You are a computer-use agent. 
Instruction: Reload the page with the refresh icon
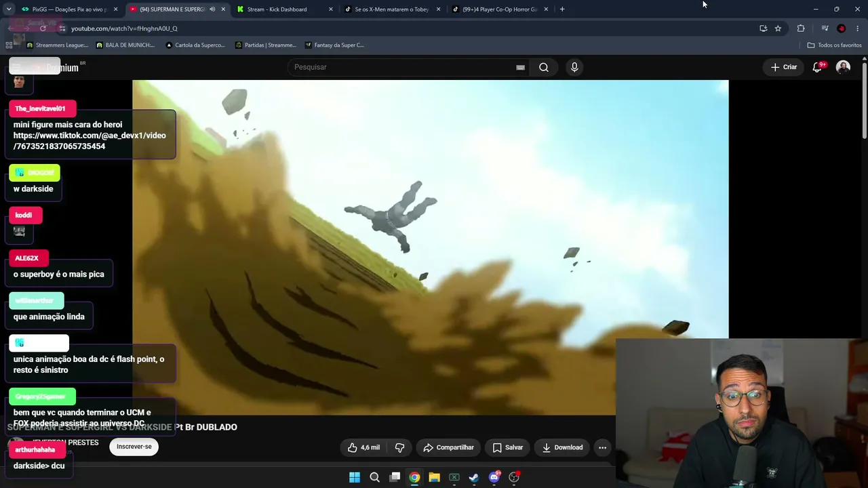pyautogui.click(x=43, y=28)
